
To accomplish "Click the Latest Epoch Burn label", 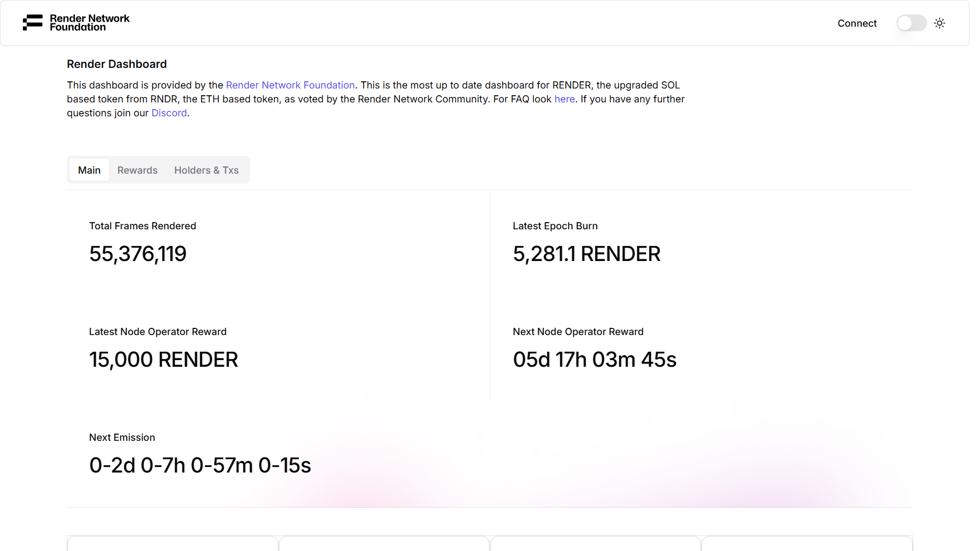I will pos(555,226).
